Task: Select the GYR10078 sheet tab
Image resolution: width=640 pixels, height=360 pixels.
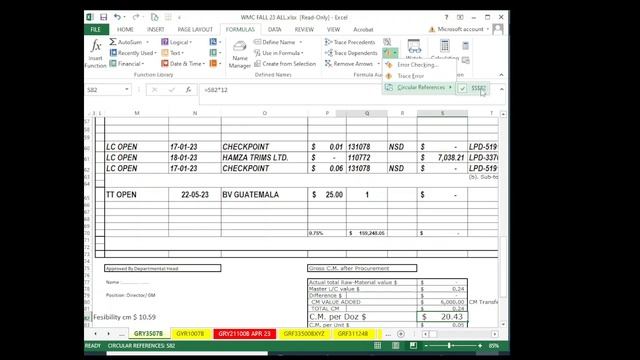Action: coord(190,333)
